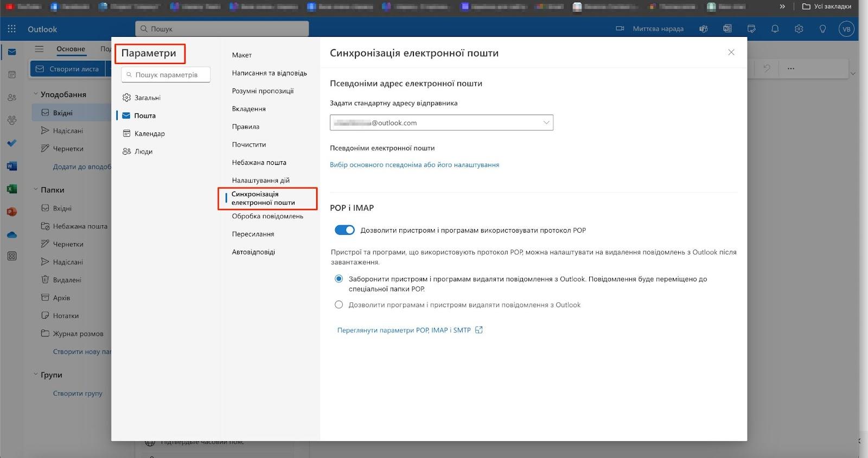Select Розумні пропозиції settings
Screen dimensions: 868x458
[263, 91]
